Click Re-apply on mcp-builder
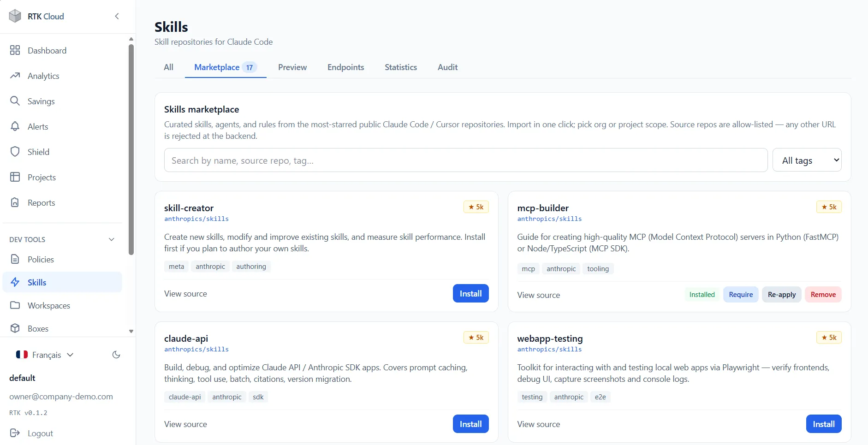Image resolution: width=868 pixels, height=445 pixels. pyautogui.click(x=782, y=294)
